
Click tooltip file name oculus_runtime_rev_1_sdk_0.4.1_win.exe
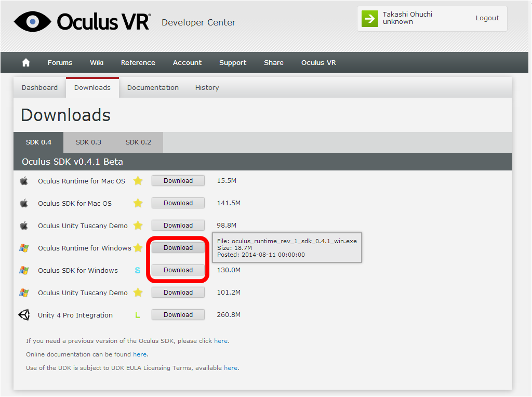point(294,241)
